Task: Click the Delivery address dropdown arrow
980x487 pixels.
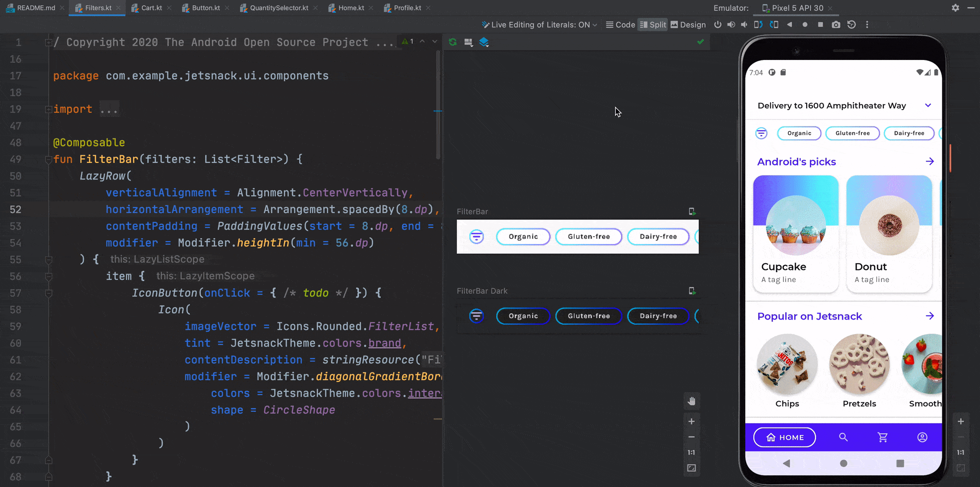Action: [x=928, y=105]
